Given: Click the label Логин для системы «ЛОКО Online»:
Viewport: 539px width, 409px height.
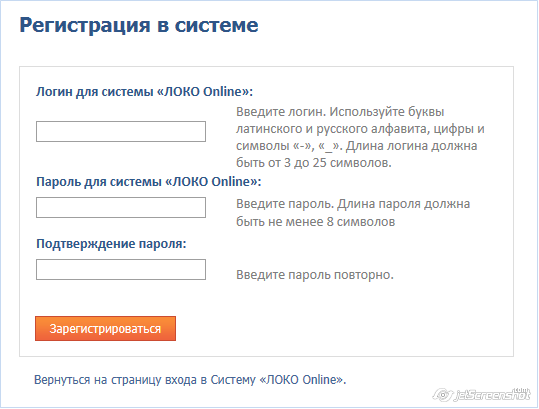Looking at the screenshot, I should (x=145, y=92).
